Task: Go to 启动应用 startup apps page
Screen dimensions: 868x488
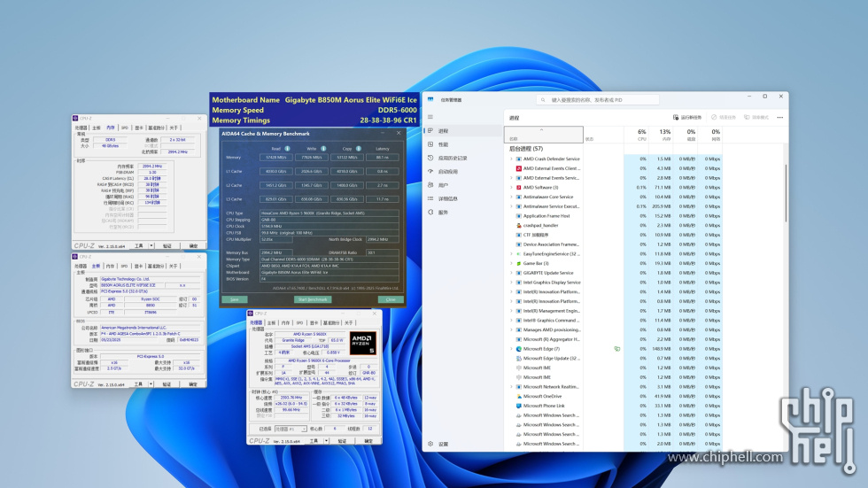Action: (448, 172)
